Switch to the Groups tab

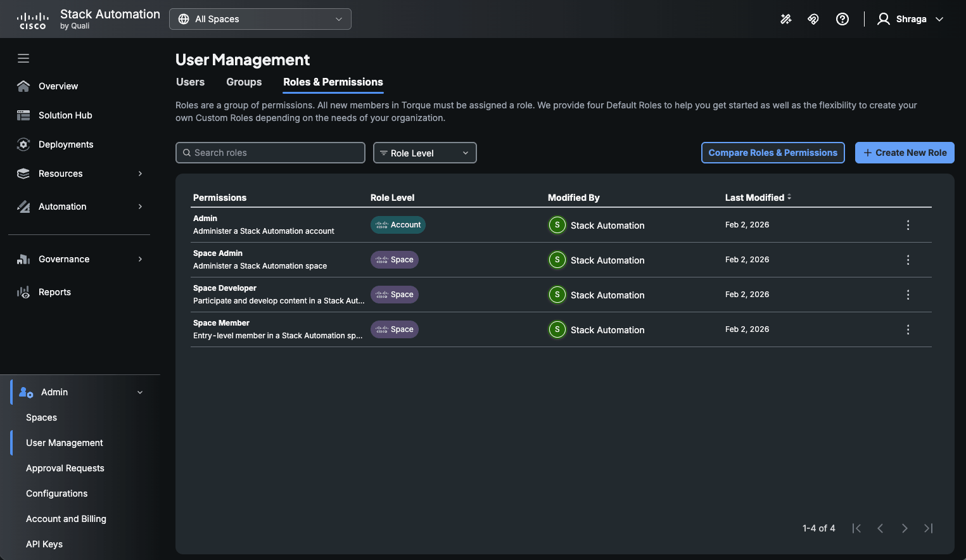(x=244, y=82)
